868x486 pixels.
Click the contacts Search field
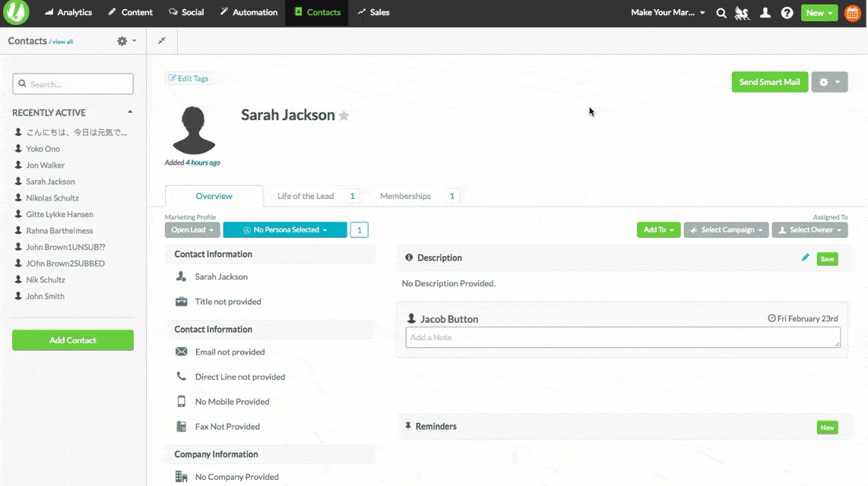pyautogui.click(x=73, y=84)
